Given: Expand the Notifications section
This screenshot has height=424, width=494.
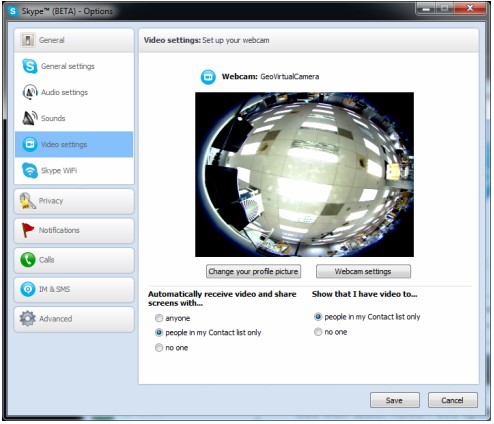Looking at the screenshot, I should pos(74,230).
